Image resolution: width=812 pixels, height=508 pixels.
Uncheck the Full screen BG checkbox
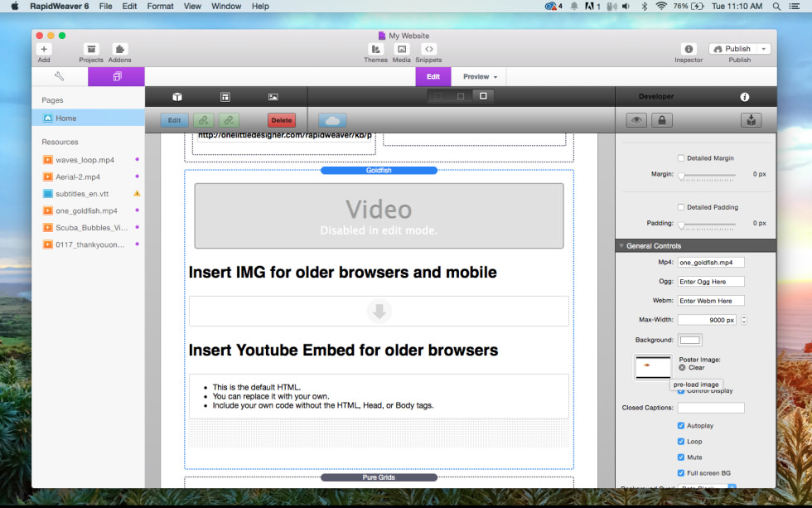click(x=681, y=473)
